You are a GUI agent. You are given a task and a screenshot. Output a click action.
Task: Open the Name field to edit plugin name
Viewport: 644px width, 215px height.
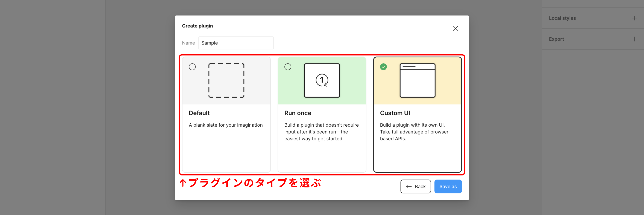(x=236, y=43)
